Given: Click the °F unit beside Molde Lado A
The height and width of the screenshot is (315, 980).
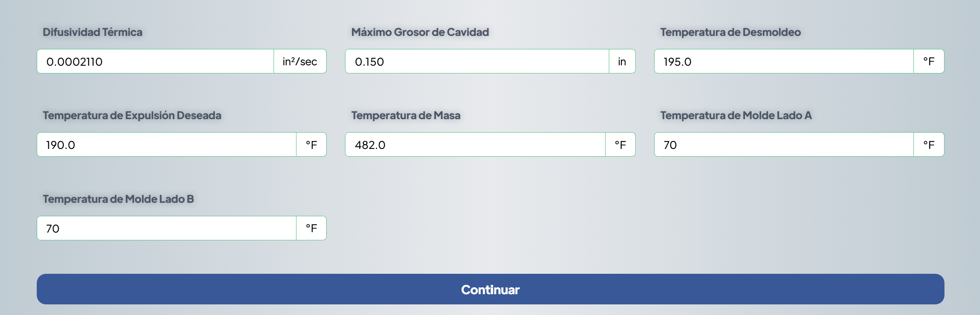Looking at the screenshot, I should pyautogui.click(x=929, y=145).
